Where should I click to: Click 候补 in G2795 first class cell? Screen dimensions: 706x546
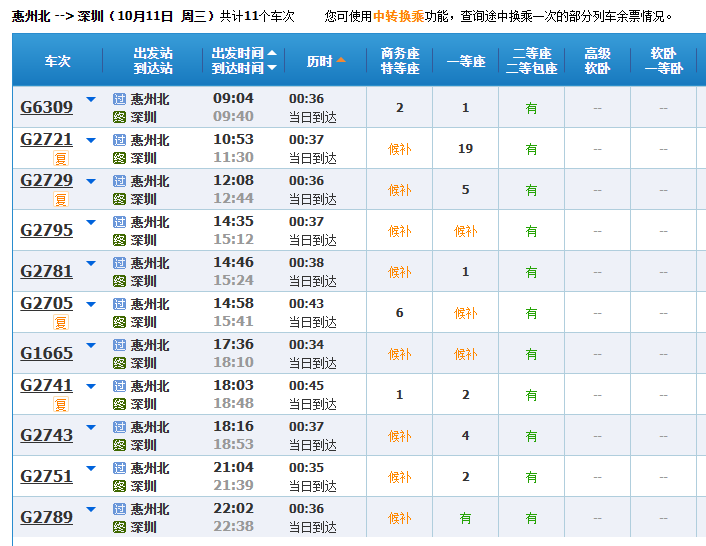coord(466,231)
